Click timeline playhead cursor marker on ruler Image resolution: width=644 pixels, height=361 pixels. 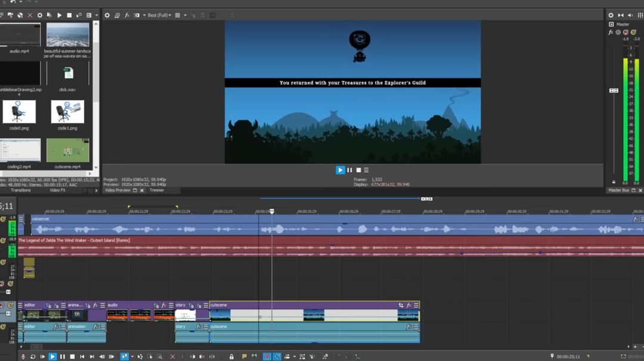click(271, 211)
